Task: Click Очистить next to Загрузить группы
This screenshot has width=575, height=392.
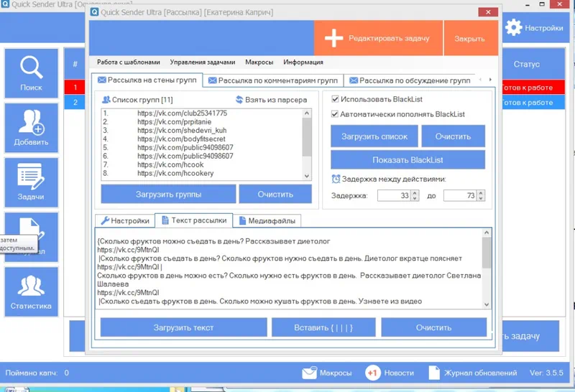Action: coord(275,194)
